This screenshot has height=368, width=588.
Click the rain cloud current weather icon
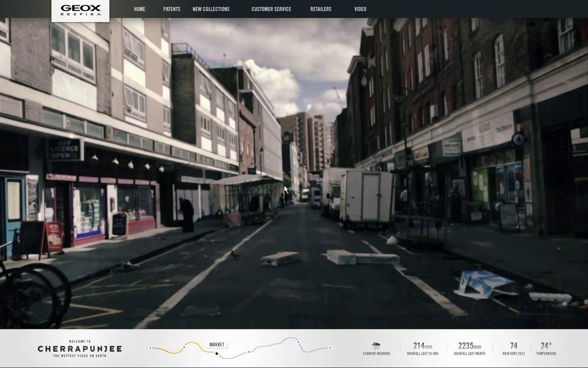pyautogui.click(x=376, y=345)
